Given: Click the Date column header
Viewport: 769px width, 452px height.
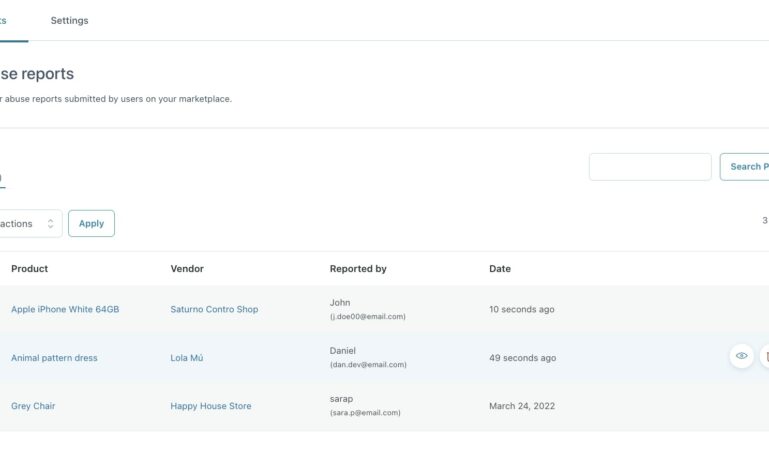Looking at the screenshot, I should pyautogui.click(x=500, y=269).
